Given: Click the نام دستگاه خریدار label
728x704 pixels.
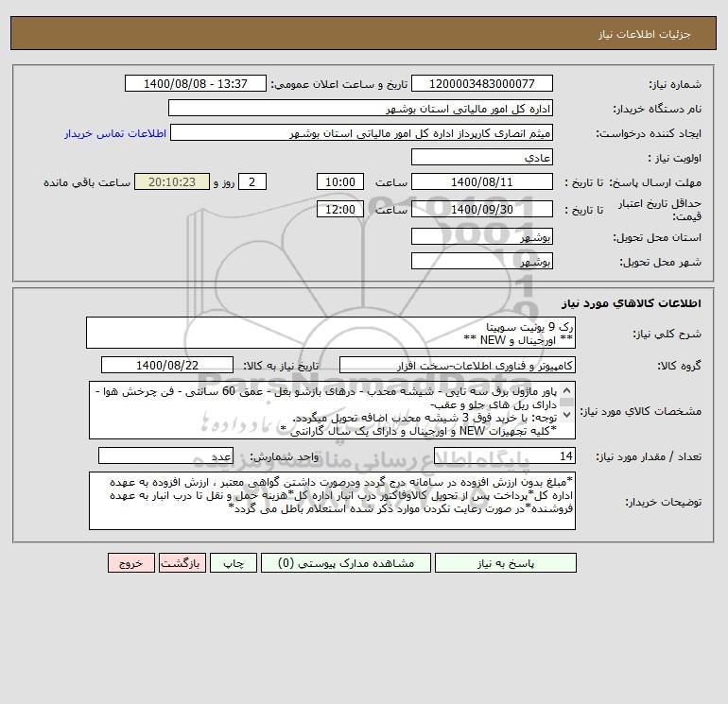Looking at the screenshot, I should [657, 109].
